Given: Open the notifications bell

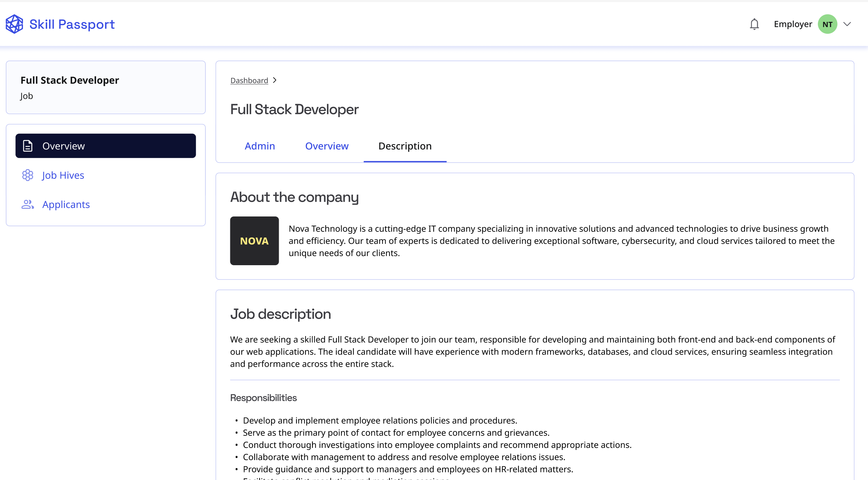Looking at the screenshot, I should (x=754, y=24).
